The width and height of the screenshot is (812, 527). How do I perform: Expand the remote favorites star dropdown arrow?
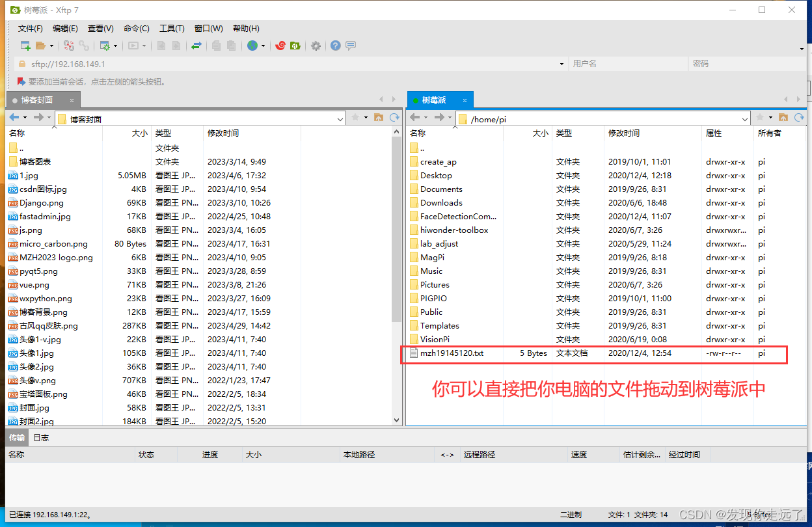(x=770, y=117)
